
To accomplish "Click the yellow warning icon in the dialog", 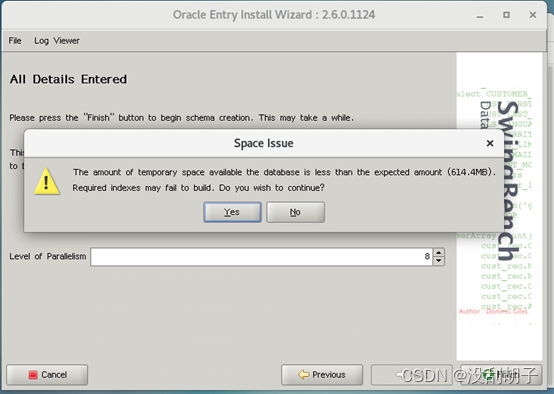I will coord(47,181).
